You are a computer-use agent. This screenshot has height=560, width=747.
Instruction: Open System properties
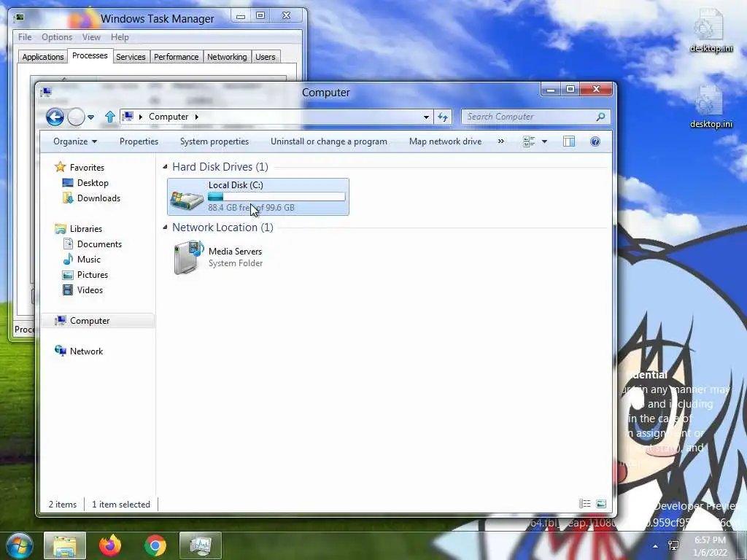(x=214, y=141)
